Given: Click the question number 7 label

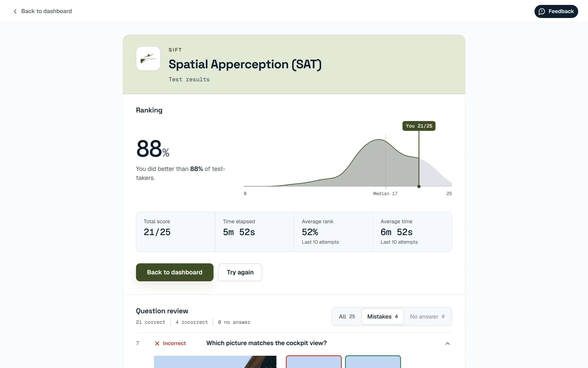Looking at the screenshot, I should (x=138, y=343).
